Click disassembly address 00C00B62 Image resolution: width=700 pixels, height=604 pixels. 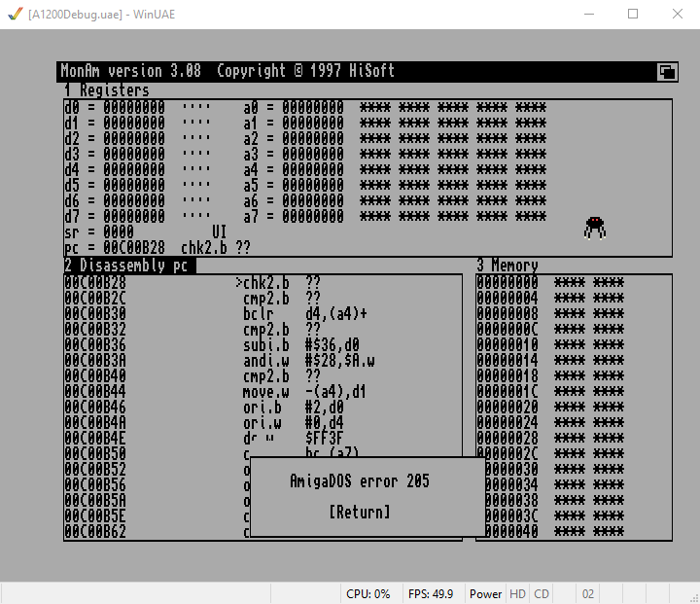[95, 532]
